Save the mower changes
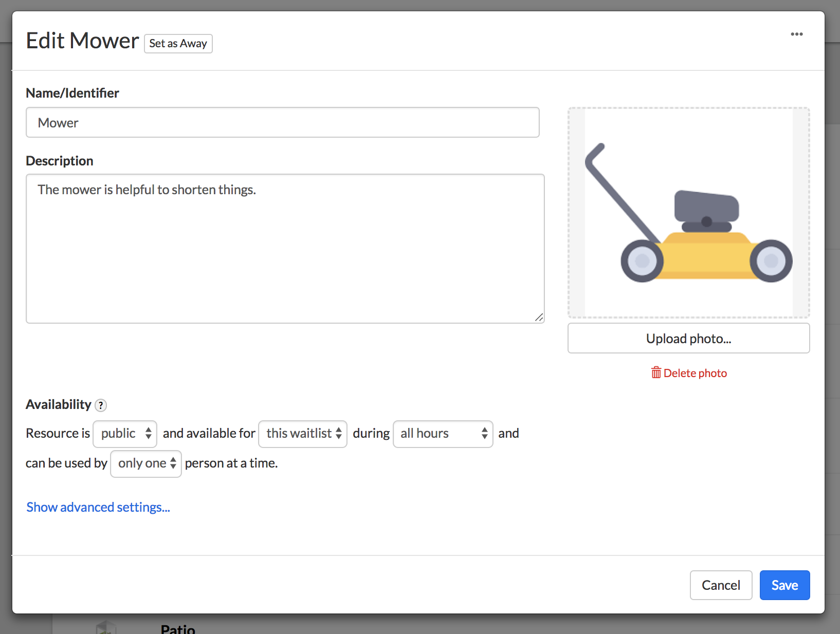This screenshot has height=634, width=840. tap(784, 585)
